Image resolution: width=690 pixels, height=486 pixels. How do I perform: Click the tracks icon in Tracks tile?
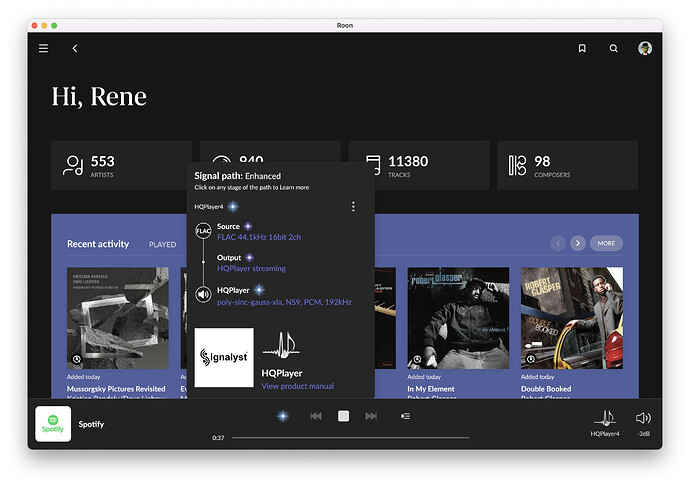373,165
